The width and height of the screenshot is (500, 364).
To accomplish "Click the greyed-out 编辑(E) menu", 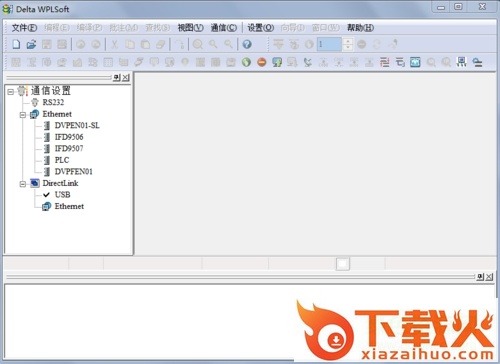I will [x=57, y=28].
